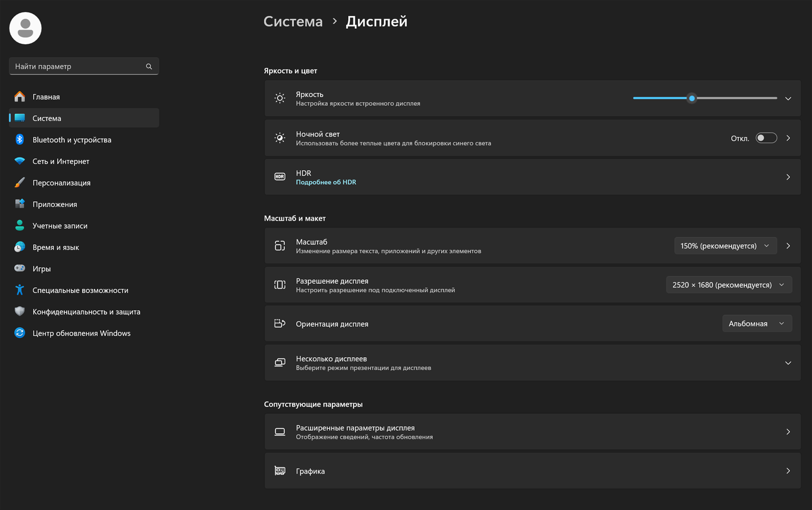
Task: Open Персонализация settings
Action: tap(84, 183)
